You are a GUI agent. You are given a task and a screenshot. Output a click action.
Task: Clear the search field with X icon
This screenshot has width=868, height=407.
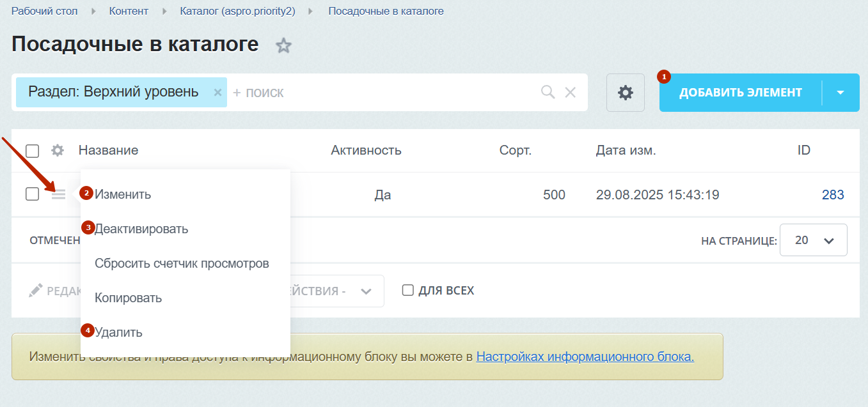[571, 92]
